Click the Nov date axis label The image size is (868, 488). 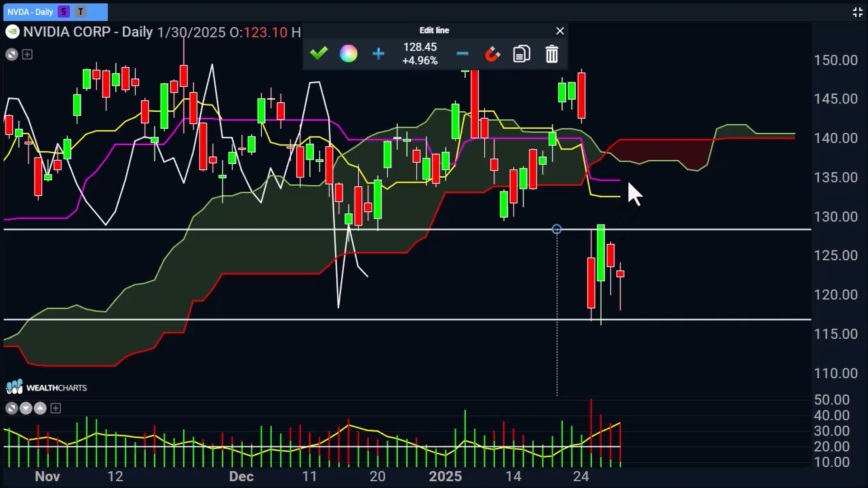tap(47, 477)
